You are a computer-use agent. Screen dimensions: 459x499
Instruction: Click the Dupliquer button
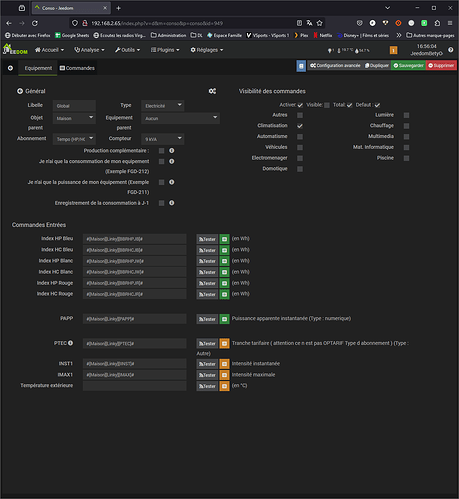point(377,66)
